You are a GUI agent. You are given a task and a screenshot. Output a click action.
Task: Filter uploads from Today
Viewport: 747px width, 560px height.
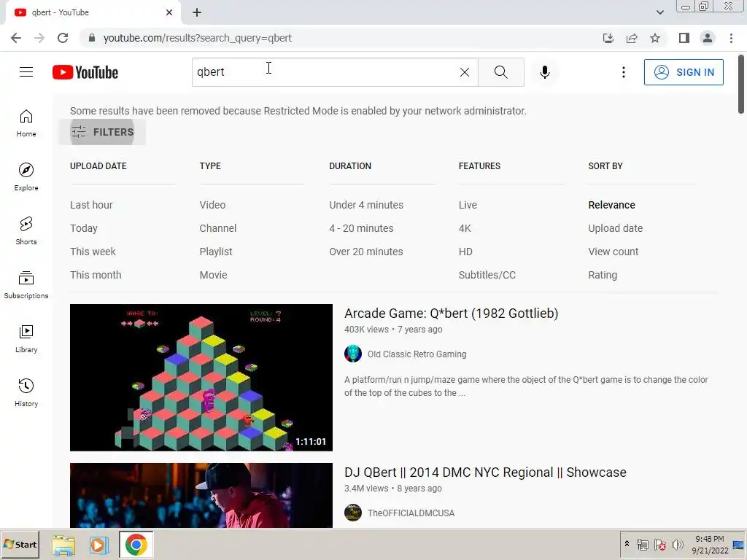pos(84,228)
